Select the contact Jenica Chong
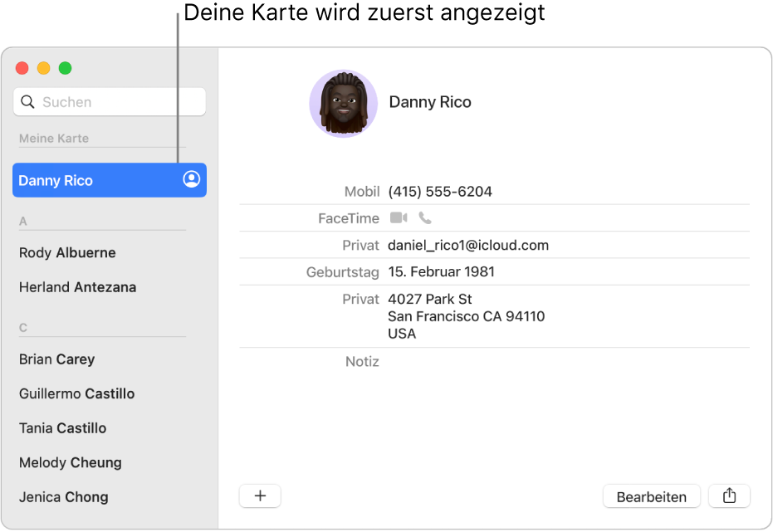 click(63, 497)
